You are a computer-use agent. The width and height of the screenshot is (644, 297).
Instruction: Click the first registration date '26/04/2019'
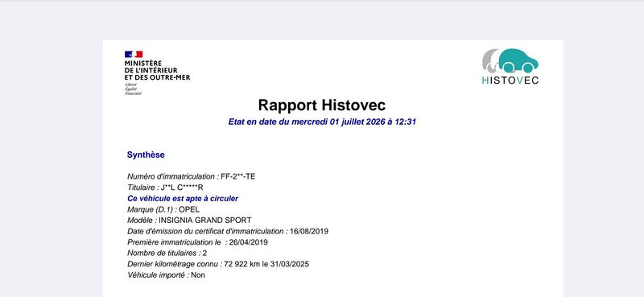tap(249, 242)
